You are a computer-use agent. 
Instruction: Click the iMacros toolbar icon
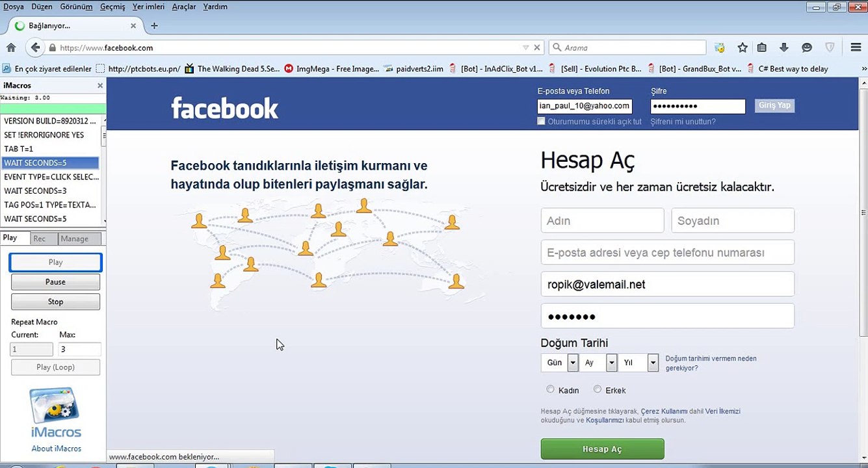720,47
